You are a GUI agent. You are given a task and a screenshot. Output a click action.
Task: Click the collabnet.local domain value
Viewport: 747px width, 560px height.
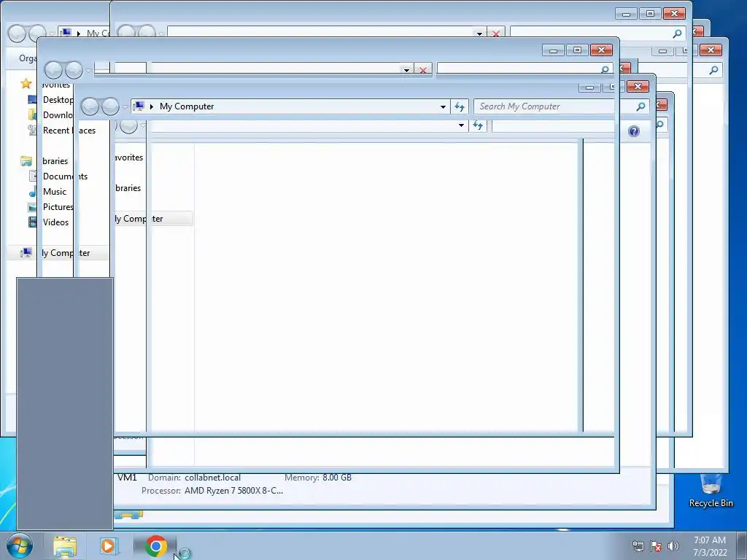[212, 477]
